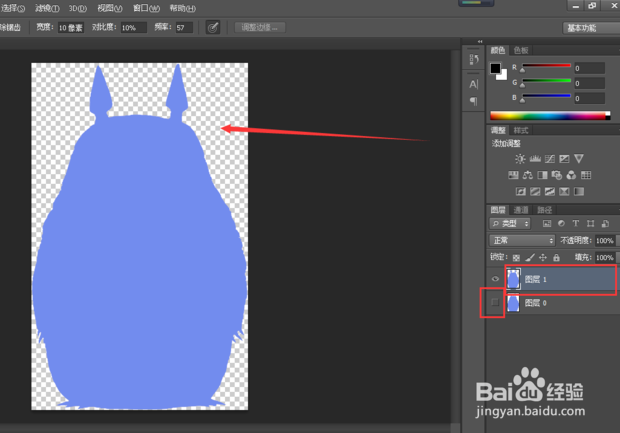
Task: Open the blend mode 正常 dropdown
Action: [x=522, y=240]
